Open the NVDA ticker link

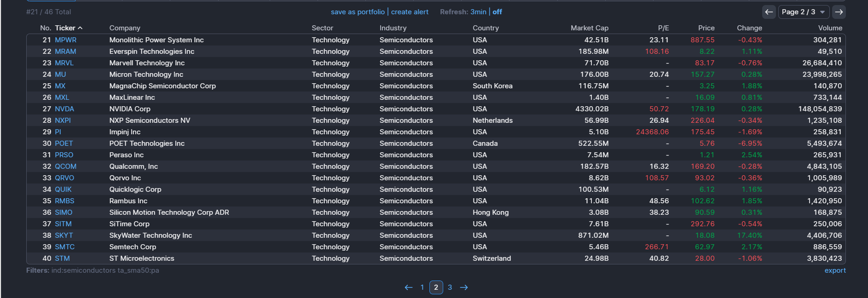pyautogui.click(x=64, y=109)
